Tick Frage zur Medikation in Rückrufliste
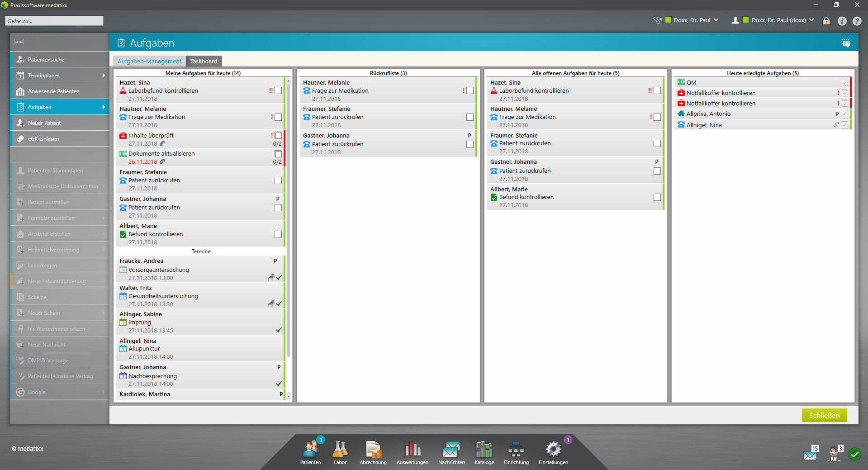The height and width of the screenshot is (470, 868). [x=470, y=91]
